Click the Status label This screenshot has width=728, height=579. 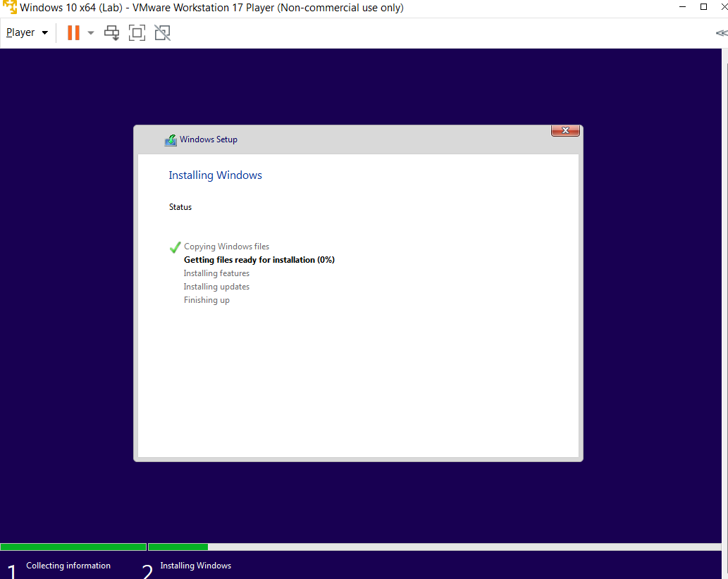[180, 207]
